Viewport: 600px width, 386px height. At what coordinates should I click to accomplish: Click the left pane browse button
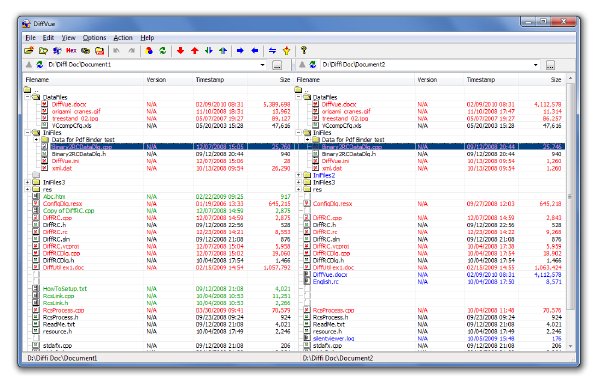pyautogui.click(x=277, y=65)
